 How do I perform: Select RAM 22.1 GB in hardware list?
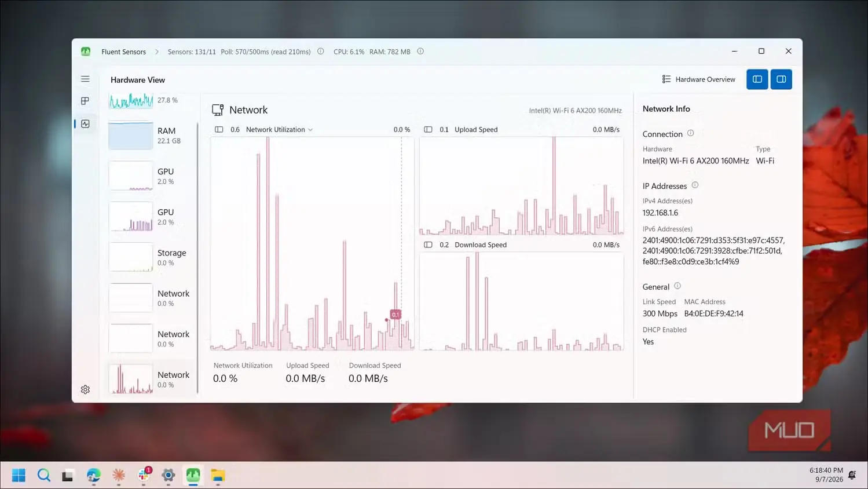[x=152, y=136]
